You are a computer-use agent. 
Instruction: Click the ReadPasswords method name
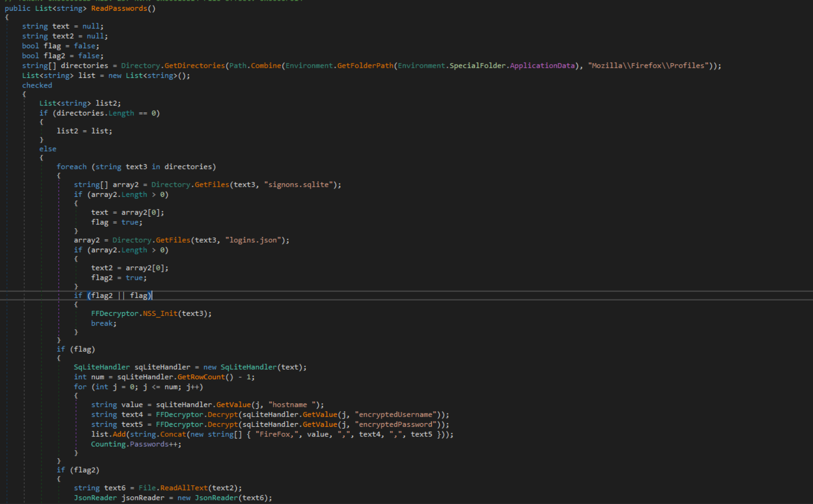[x=119, y=8]
